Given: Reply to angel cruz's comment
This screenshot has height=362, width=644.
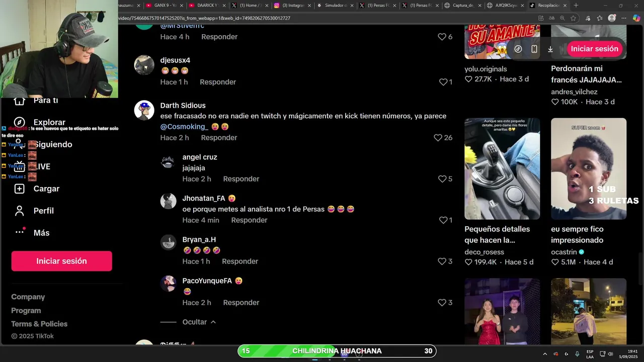Looking at the screenshot, I should click(x=241, y=179).
